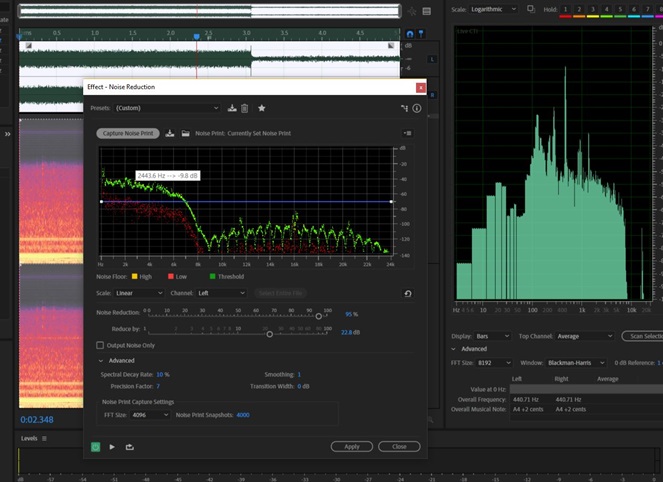This screenshot has height=482, width=663.
Task: Open the Window Blackman-Harris dropdown
Action: coord(576,363)
